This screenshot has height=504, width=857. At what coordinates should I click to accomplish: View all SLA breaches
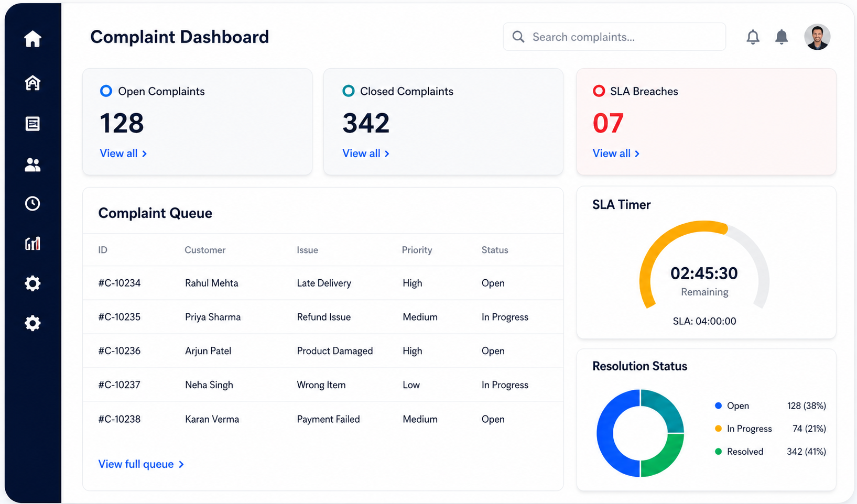coord(616,154)
